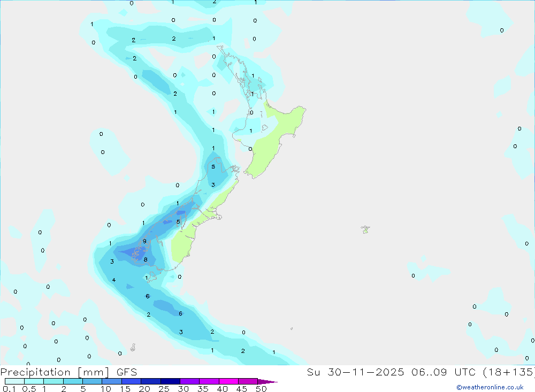The width and height of the screenshot is (535, 392).
Task: Click the 20–25 mm dark blue swatch
Action: pos(150,381)
